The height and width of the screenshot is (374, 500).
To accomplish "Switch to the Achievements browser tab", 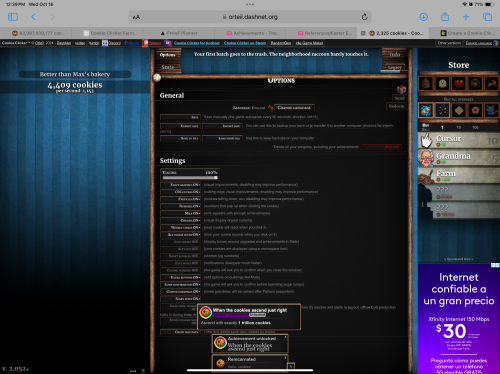I will click(254, 33).
